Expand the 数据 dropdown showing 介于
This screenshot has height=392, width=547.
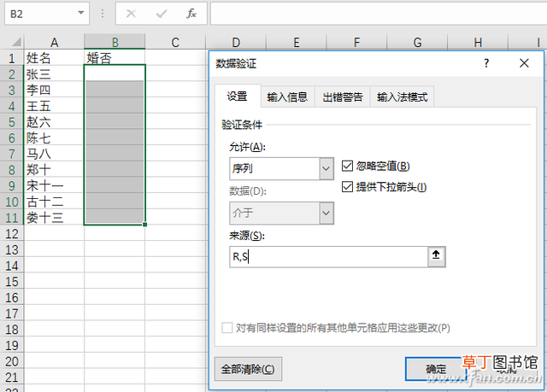(x=326, y=213)
